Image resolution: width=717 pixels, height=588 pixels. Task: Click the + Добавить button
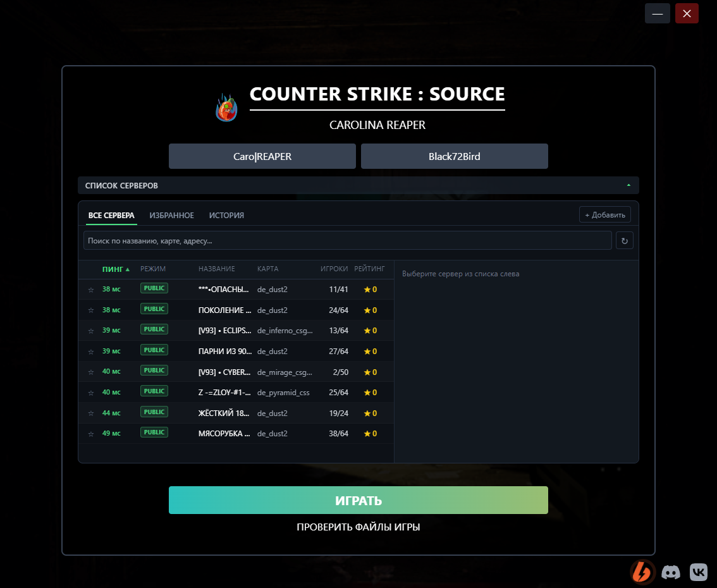point(605,215)
